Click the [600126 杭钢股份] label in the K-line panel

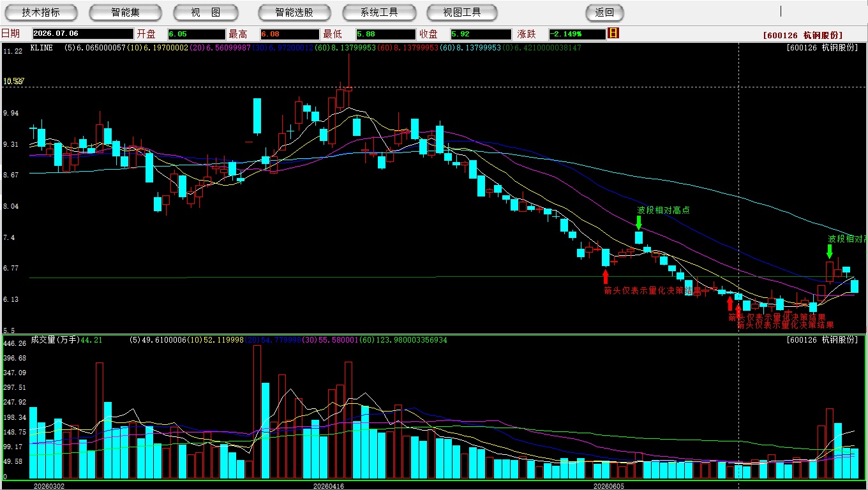click(822, 48)
